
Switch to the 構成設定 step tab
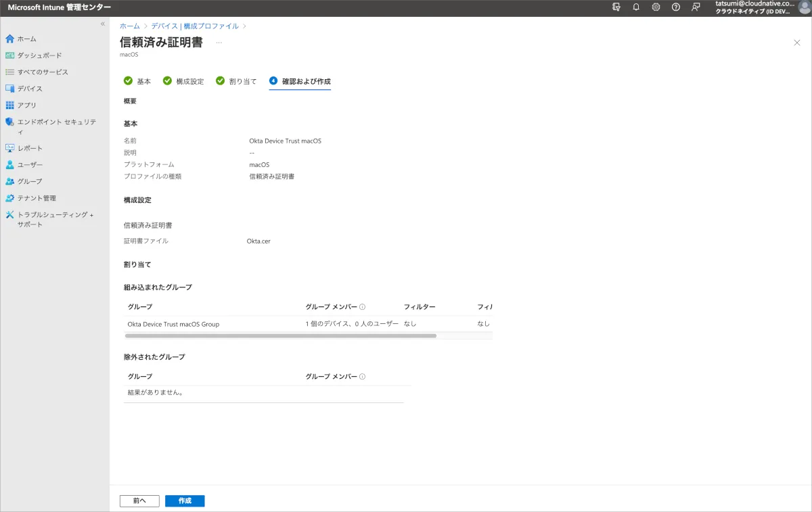click(183, 81)
